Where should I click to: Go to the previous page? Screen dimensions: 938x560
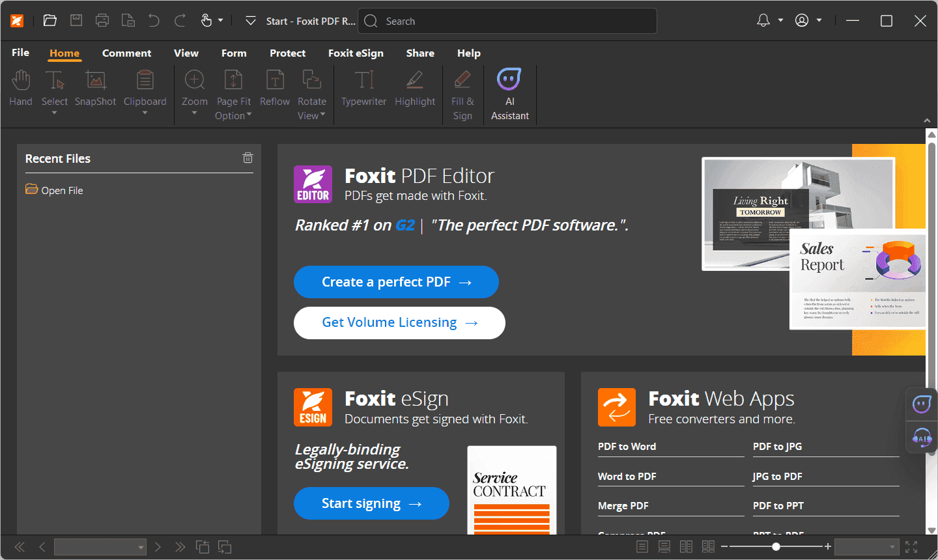[42, 547]
